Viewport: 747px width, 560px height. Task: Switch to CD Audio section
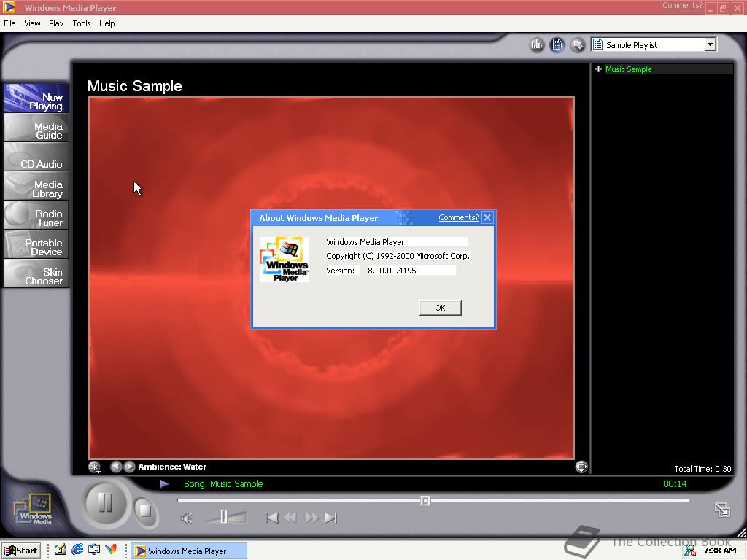(36, 157)
